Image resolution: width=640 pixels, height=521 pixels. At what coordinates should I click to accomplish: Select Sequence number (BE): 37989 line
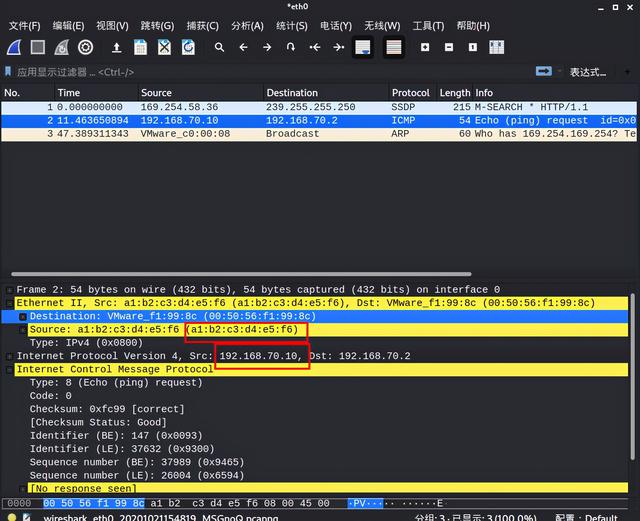[x=137, y=462]
